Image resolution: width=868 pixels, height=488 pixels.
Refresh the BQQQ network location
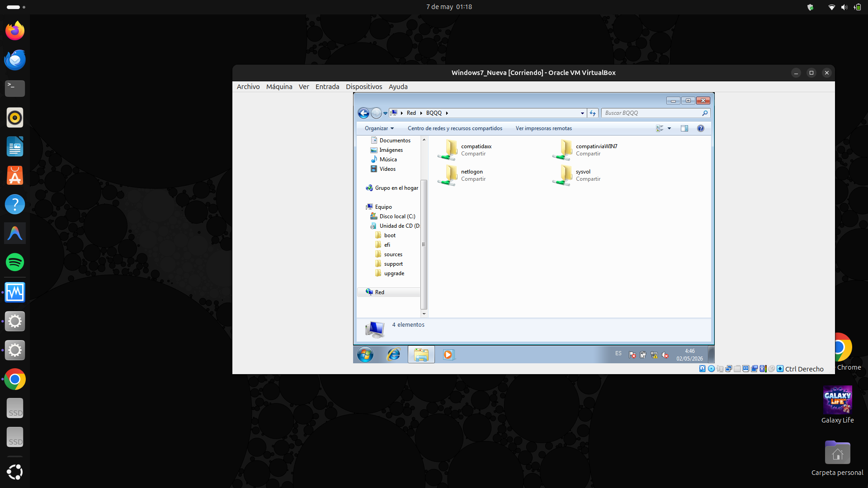click(593, 113)
